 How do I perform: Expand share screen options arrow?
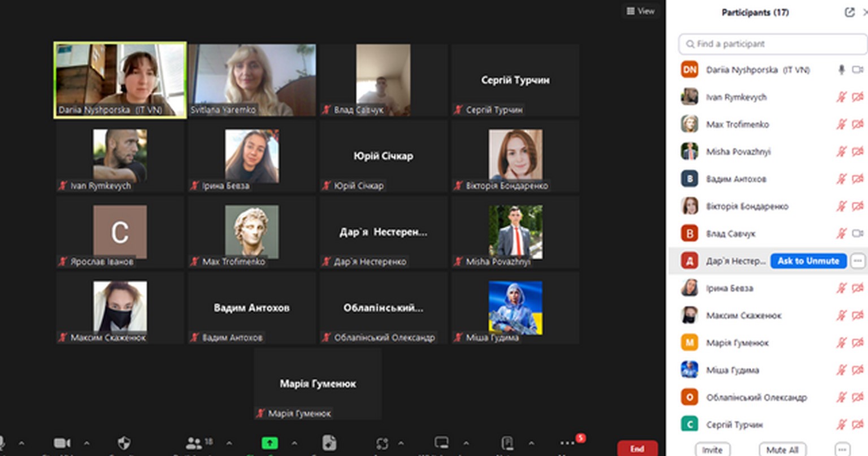(294, 444)
